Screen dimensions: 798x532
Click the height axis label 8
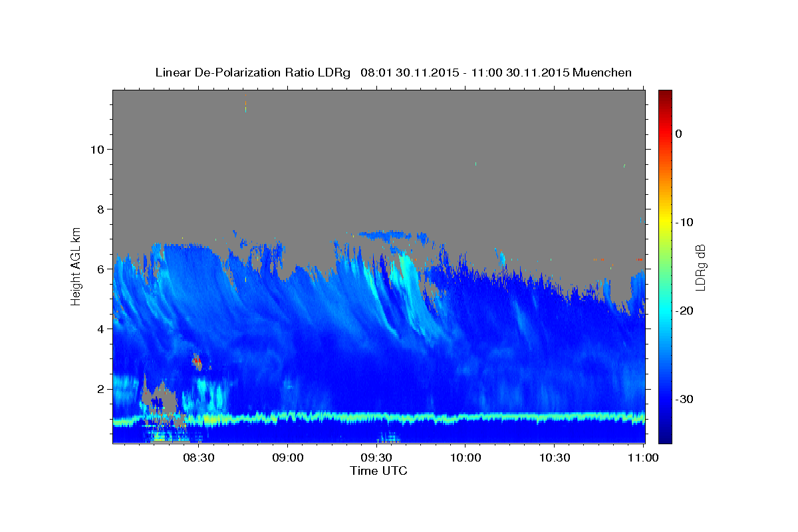click(99, 209)
